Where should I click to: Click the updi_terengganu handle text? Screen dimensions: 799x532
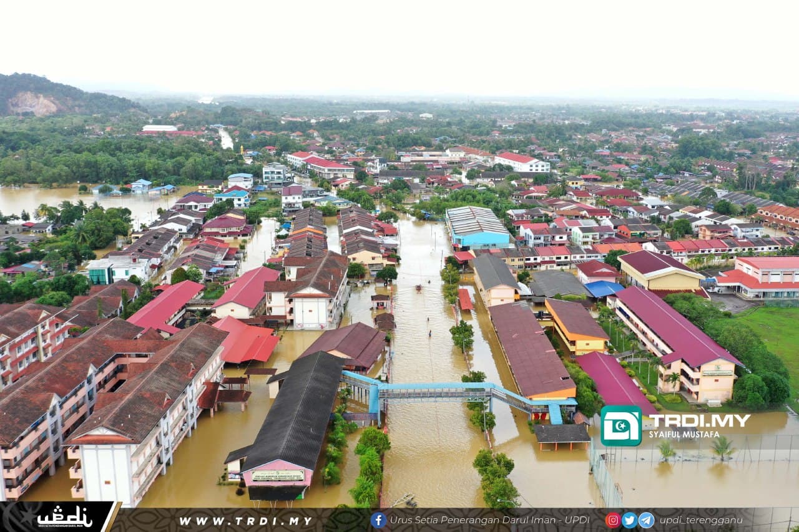[702, 520]
